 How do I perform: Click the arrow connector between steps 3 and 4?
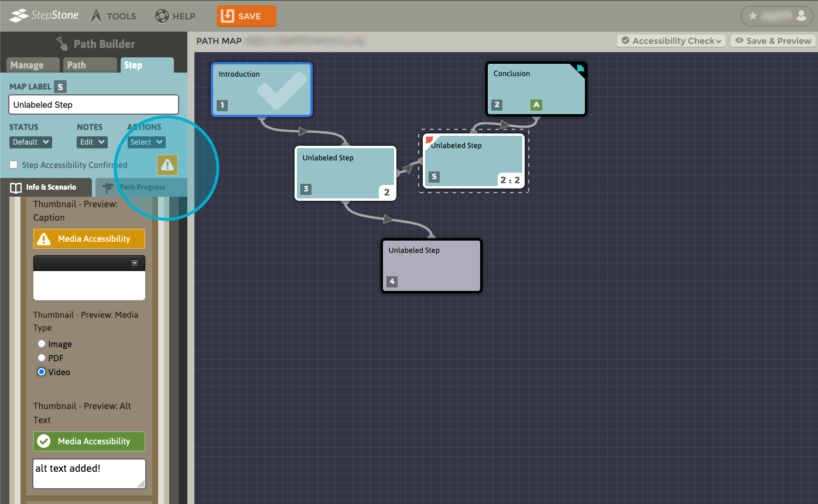coord(388,219)
